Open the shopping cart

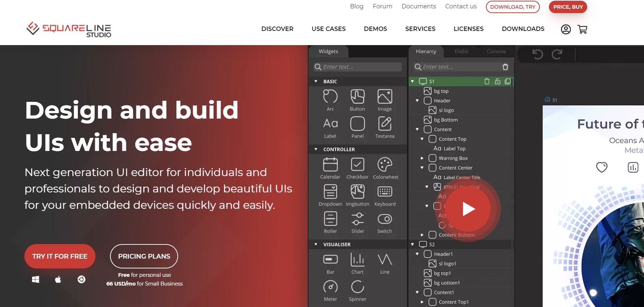coord(582,29)
